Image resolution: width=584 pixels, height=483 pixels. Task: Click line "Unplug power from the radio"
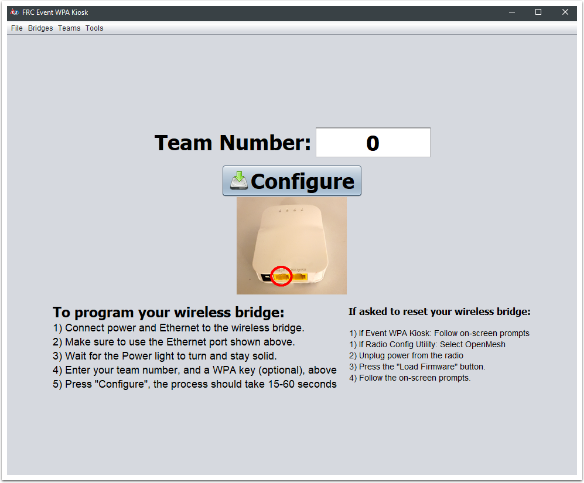point(406,356)
